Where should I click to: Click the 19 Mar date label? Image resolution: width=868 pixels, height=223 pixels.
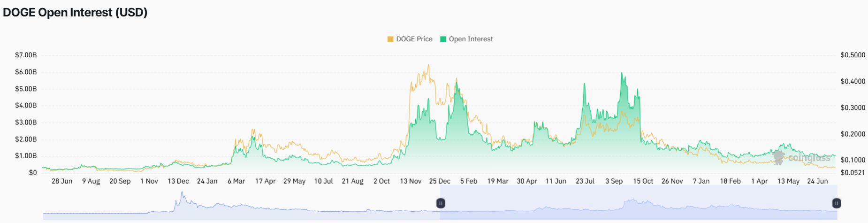click(498, 181)
